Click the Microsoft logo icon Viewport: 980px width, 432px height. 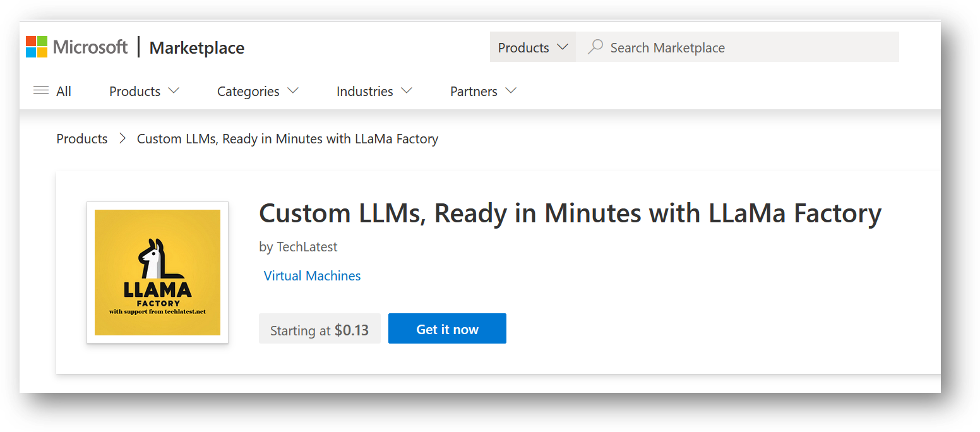[36, 46]
